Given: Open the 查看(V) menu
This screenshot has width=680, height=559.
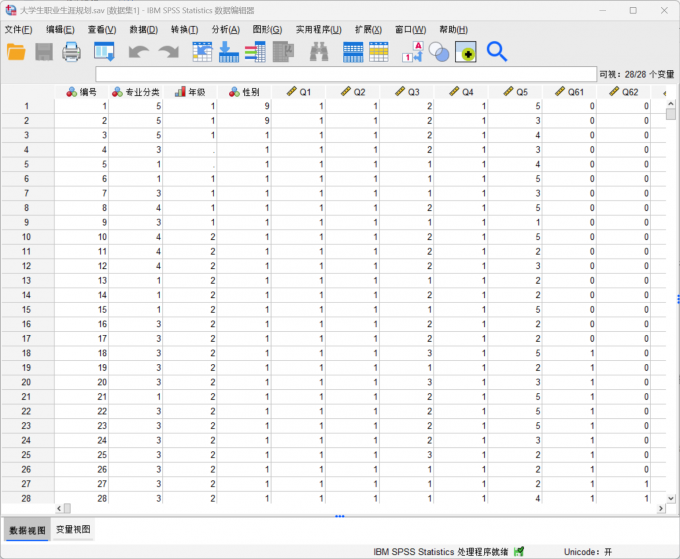Looking at the screenshot, I should (x=102, y=29).
